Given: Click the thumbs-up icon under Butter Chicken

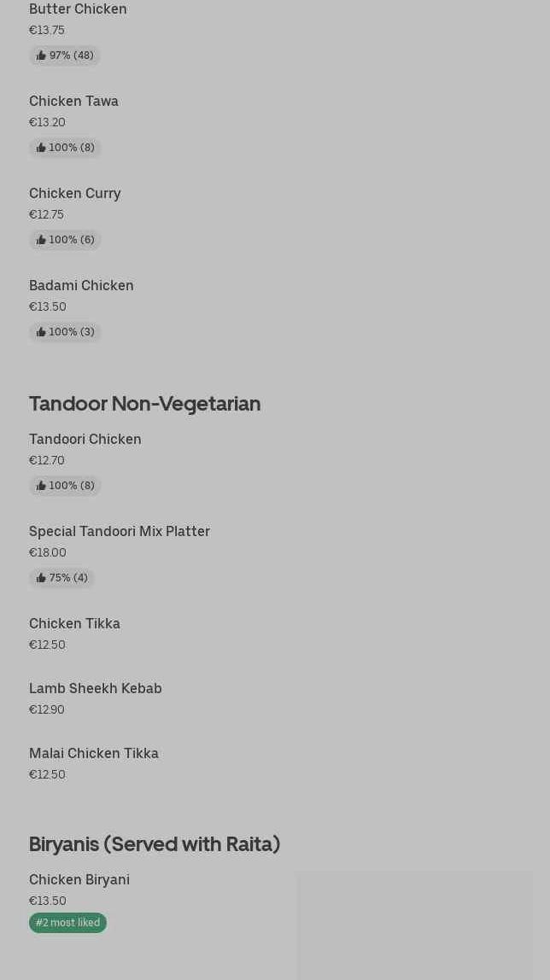Looking at the screenshot, I should point(41,56).
